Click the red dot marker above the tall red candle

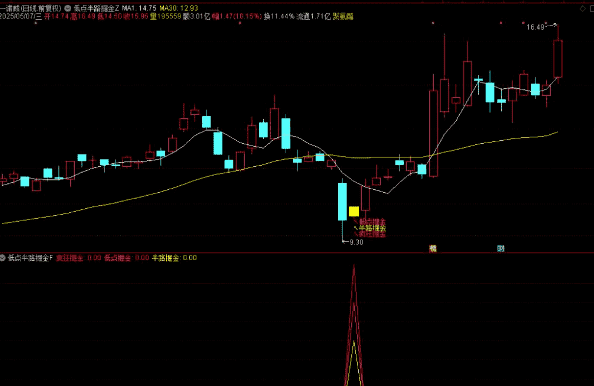[433, 23]
